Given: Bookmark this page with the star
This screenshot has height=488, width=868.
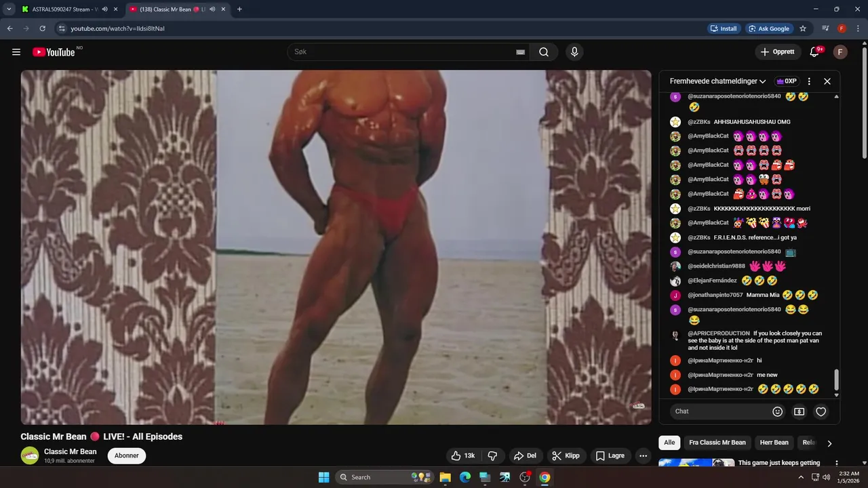Looking at the screenshot, I should [803, 28].
